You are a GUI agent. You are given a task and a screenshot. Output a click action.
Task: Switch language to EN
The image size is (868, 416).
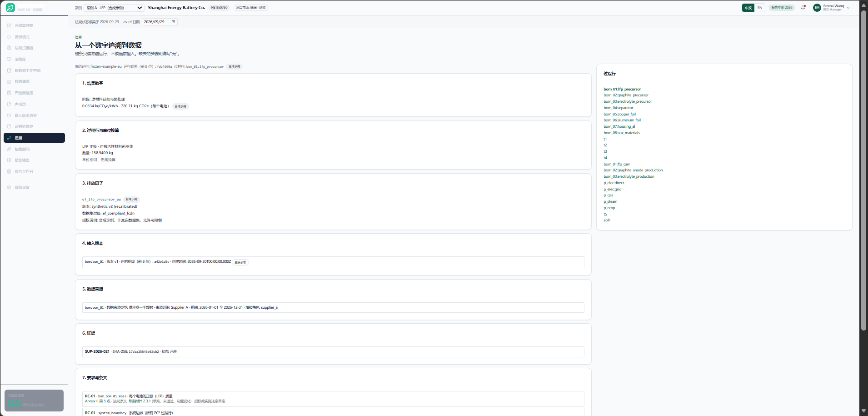(x=759, y=8)
